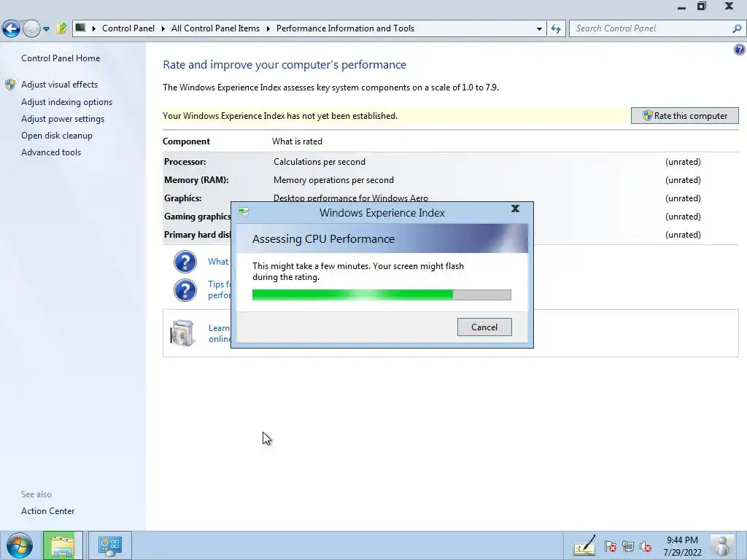Open Adjust indexing options
The height and width of the screenshot is (560, 747).
[66, 102]
